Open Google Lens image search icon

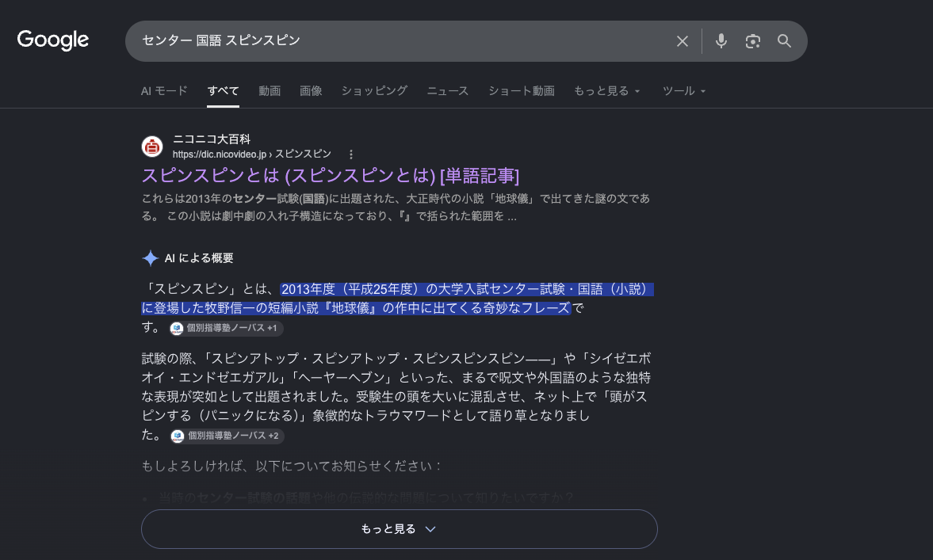pyautogui.click(x=753, y=41)
